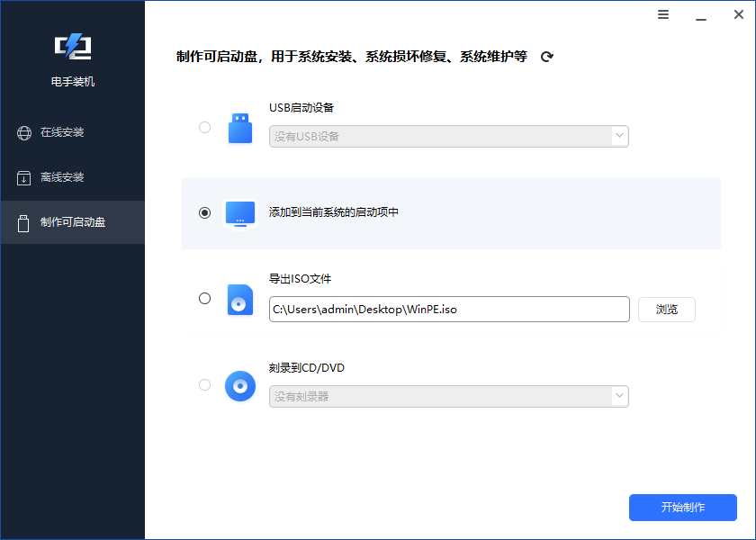The height and width of the screenshot is (540, 756).
Task: Enable the 添加到当前系统的启动项中 option
Action: coord(204,214)
